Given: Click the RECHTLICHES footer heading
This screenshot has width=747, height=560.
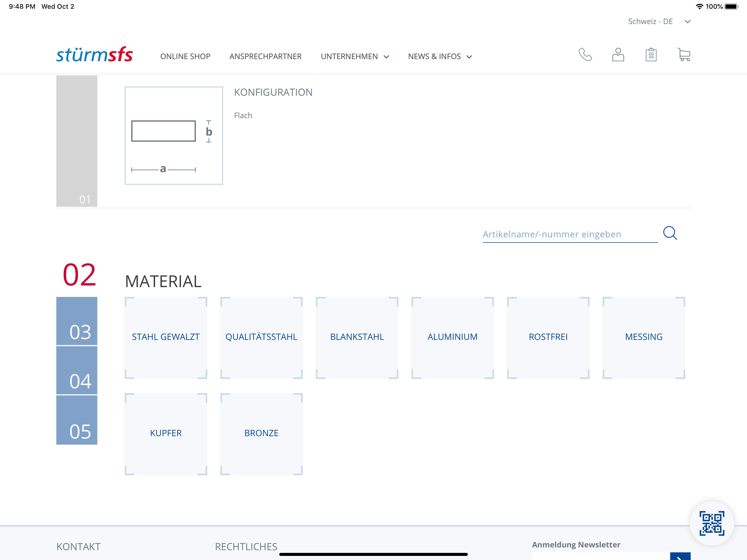Looking at the screenshot, I should click(x=246, y=547).
